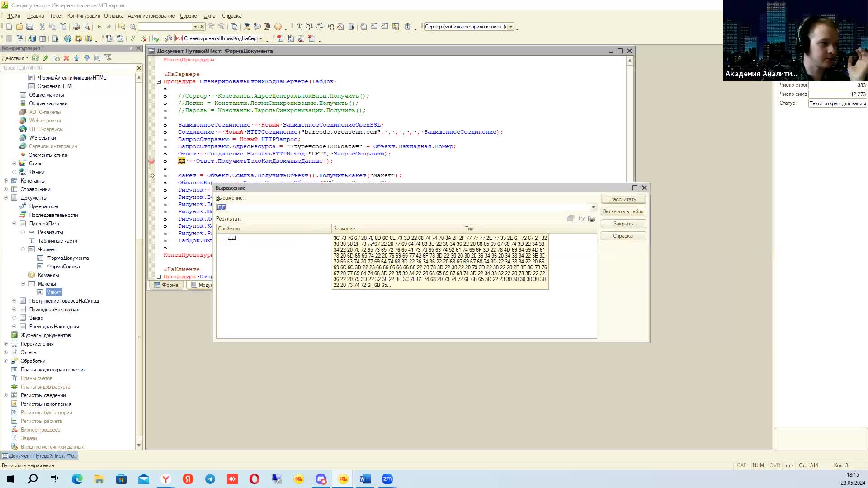Click the code editor scroll-up arrow
Screen dimensions: 868x488
630,60
